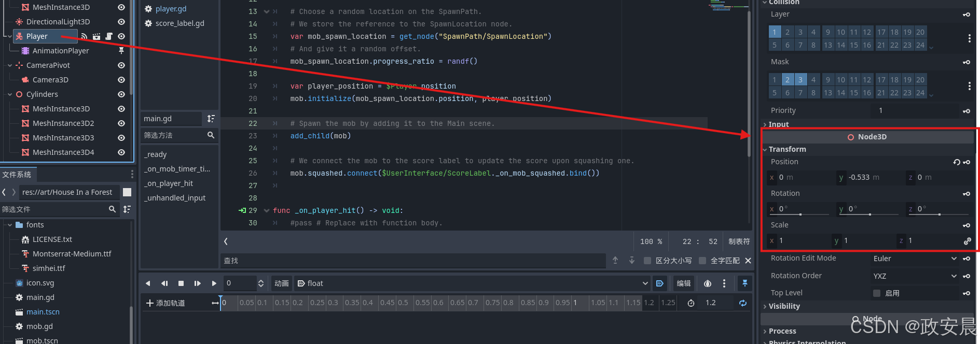Toggle visibility of Player node
The width and height of the screenshot is (980, 344).
[x=121, y=36]
